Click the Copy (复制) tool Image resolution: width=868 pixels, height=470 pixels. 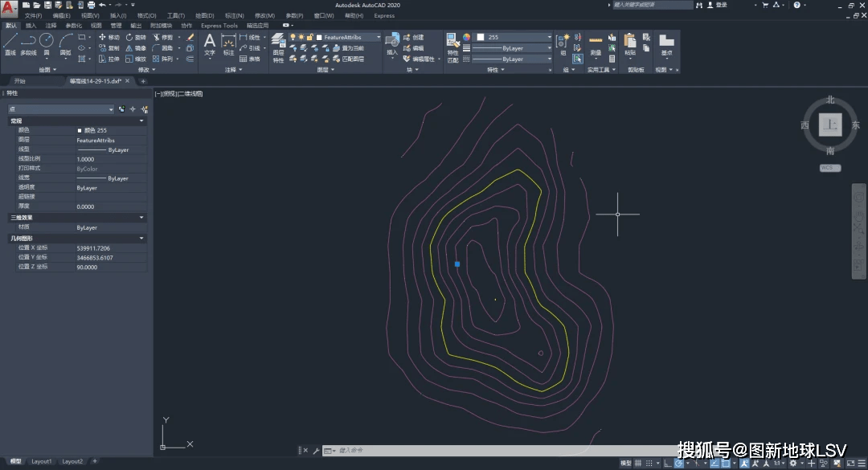click(109, 48)
